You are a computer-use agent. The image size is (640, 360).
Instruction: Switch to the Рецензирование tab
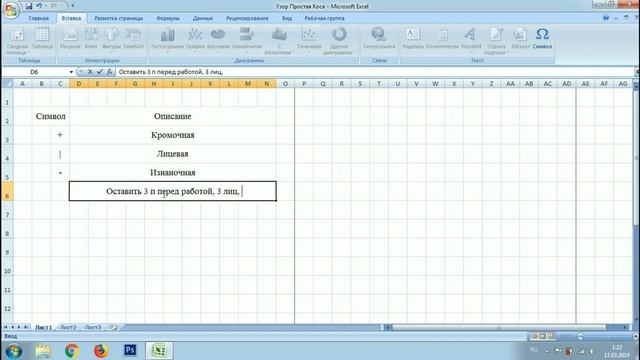coord(247,18)
